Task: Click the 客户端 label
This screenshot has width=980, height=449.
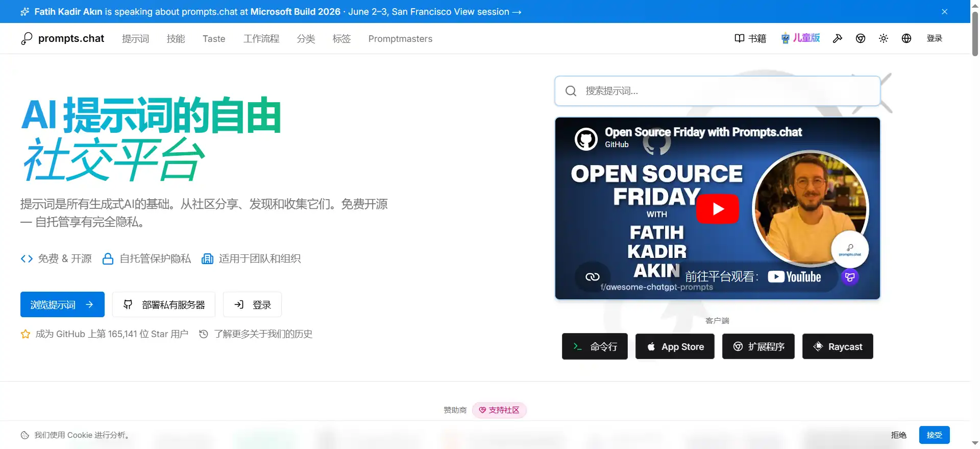Action: click(717, 321)
